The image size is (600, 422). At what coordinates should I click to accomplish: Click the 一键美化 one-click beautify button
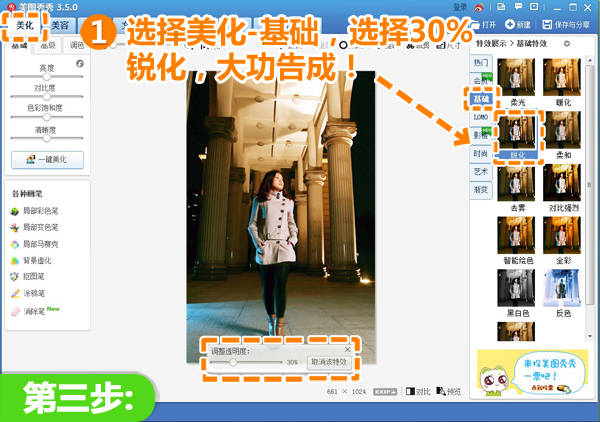pos(47,160)
